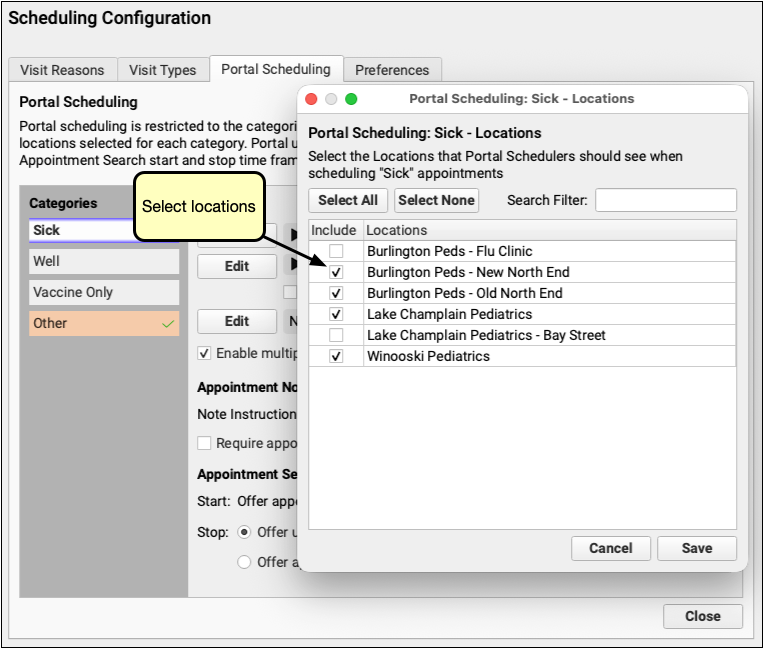763x648 pixels.
Task: Toggle the Require appointment note checkbox
Action: [x=204, y=443]
